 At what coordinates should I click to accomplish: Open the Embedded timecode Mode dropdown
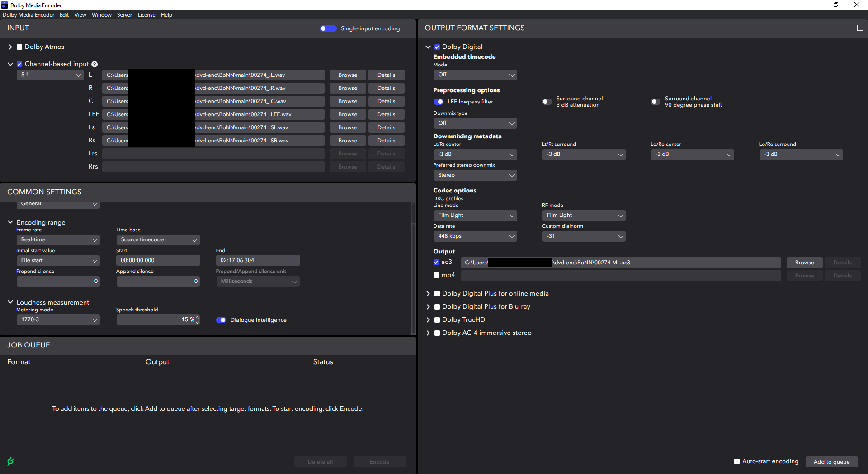pyautogui.click(x=475, y=75)
